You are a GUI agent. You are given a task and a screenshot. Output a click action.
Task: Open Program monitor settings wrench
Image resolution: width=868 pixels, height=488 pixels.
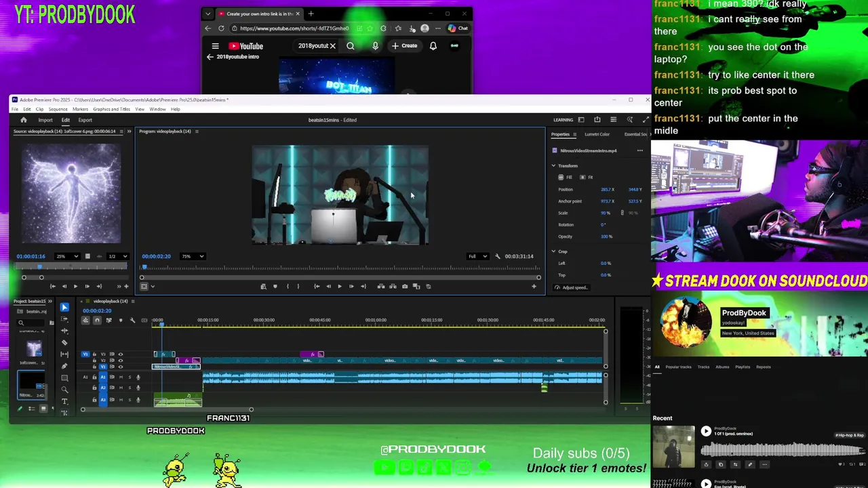coord(498,256)
